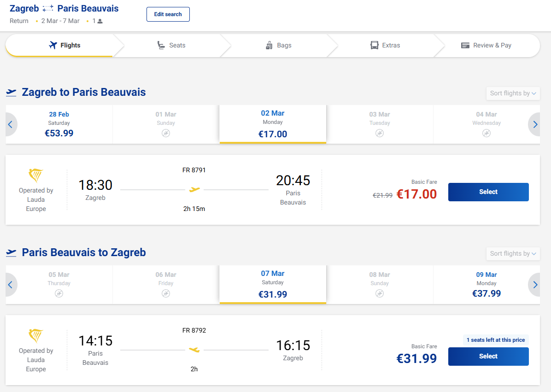Choose the 07 Mar Saturday €31.99 date
This screenshot has height=392, width=551.
pos(273,285)
